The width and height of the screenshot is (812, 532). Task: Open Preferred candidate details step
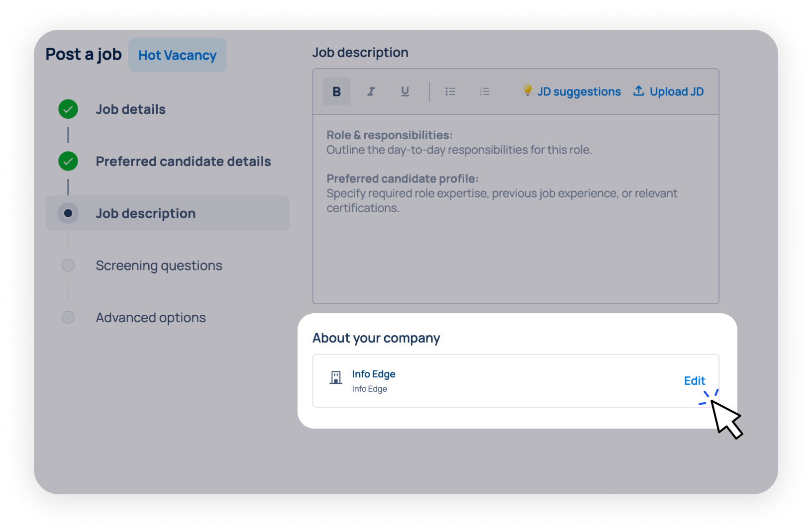coord(183,162)
